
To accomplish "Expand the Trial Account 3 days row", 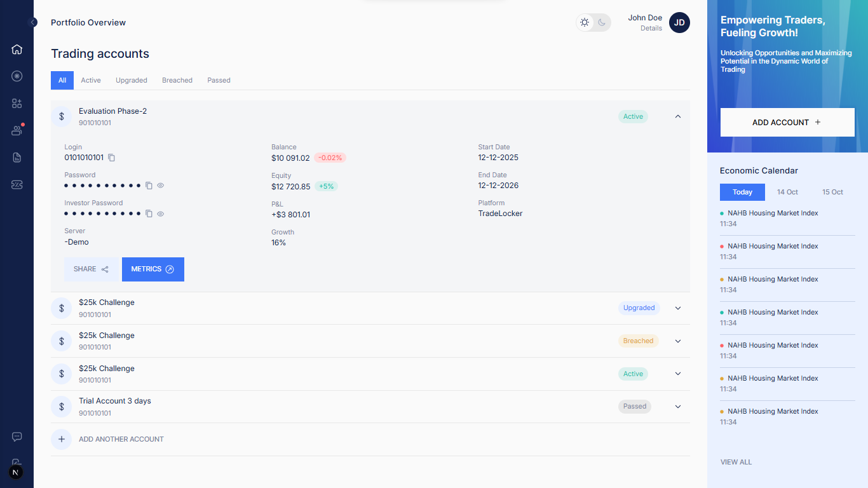I will [677, 407].
